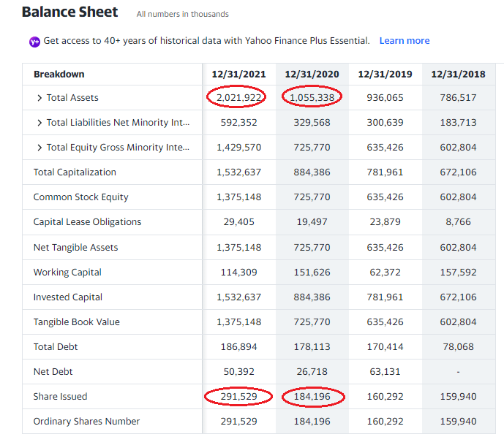Select the Working Capital row label
The width and height of the screenshot is (504, 445).
67,273
